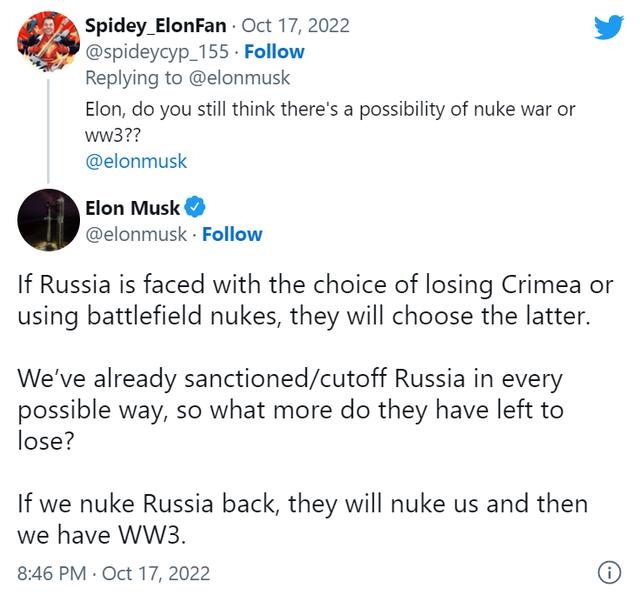Click the Twitter bird logo
This screenshot has height=595, width=640.
609,27
